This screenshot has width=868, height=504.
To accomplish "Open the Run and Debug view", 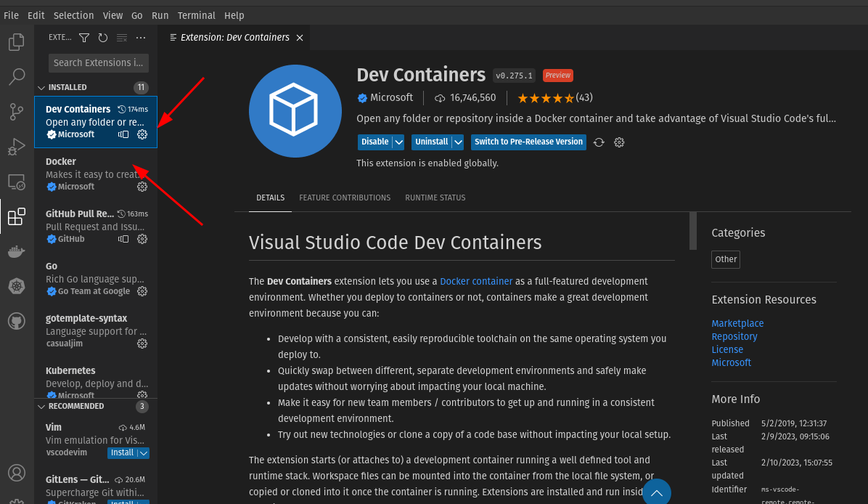I will (x=17, y=147).
